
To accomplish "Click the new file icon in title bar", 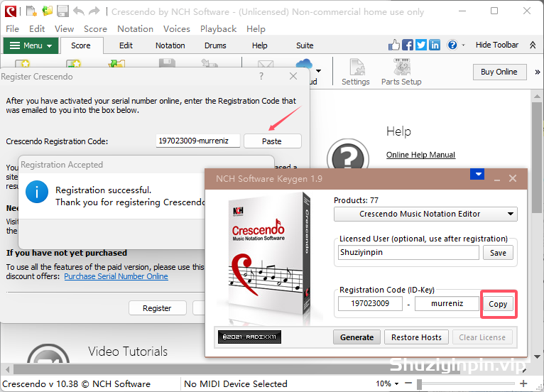I will click(31, 11).
